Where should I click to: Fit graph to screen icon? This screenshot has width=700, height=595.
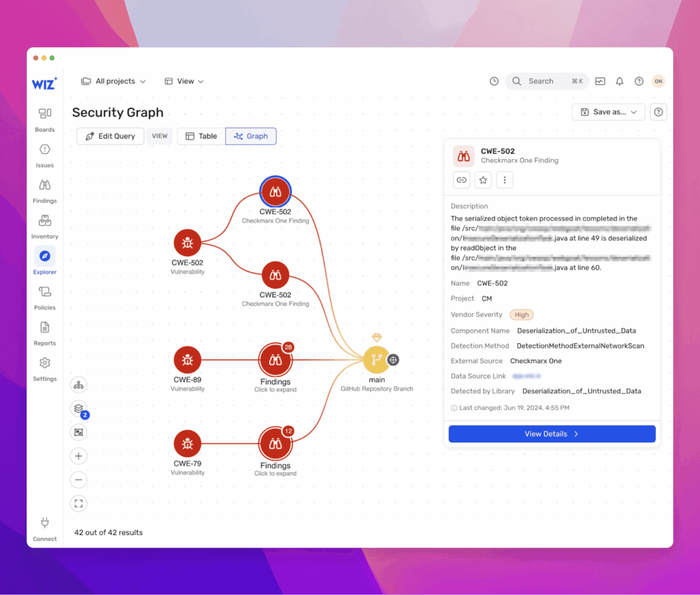(x=79, y=504)
